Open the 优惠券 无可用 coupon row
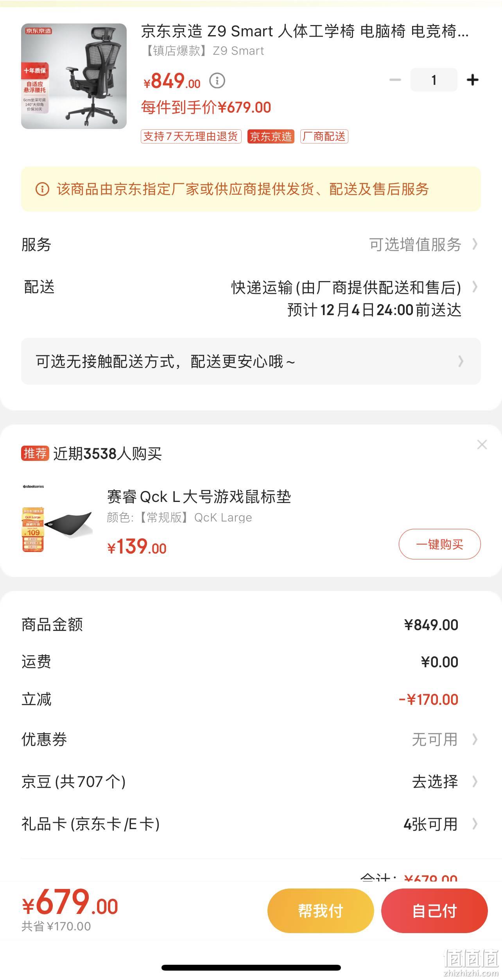Image resolution: width=502 pixels, height=980 pixels. point(251,739)
